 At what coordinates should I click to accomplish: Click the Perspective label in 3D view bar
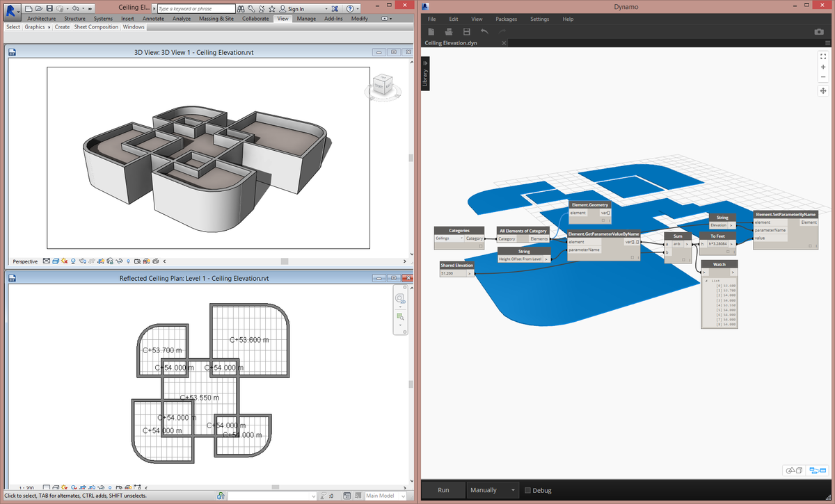(x=25, y=261)
